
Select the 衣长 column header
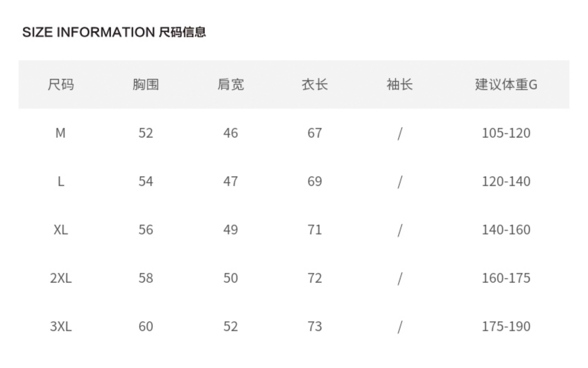(x=315, y=84)
